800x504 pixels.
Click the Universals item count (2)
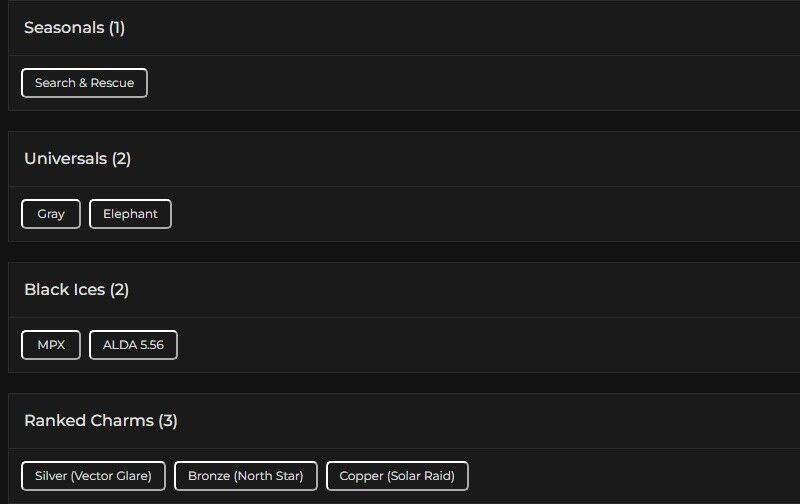click(x=121, y=159)
